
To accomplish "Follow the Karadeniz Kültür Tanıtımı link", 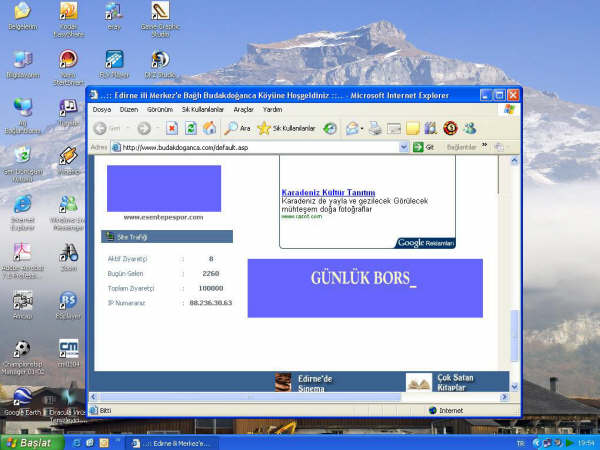I will [x=328, y=192].
